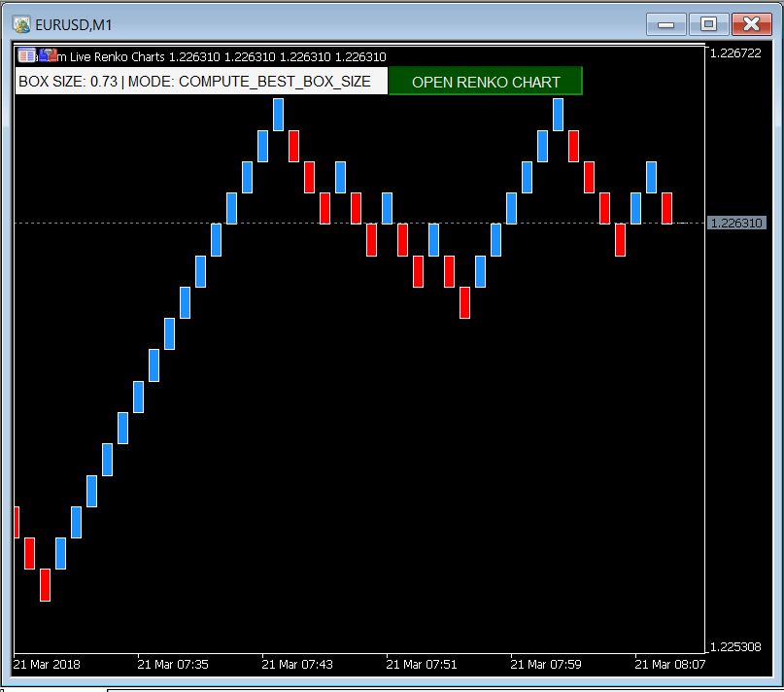Click the Live Renko Charts title text
Image resolution: width=784 pixels, height=692 pixels.
pyautogui.click(x=117, y=56)
